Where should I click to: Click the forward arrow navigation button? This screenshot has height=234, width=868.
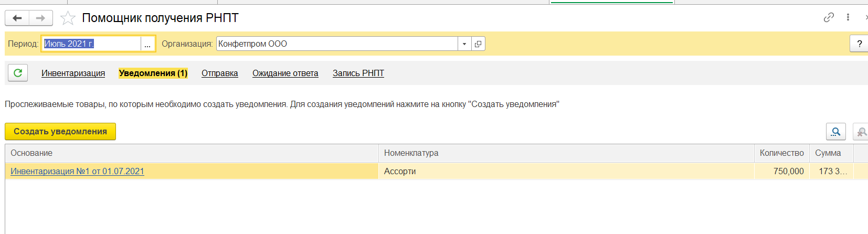click(40, 18)
